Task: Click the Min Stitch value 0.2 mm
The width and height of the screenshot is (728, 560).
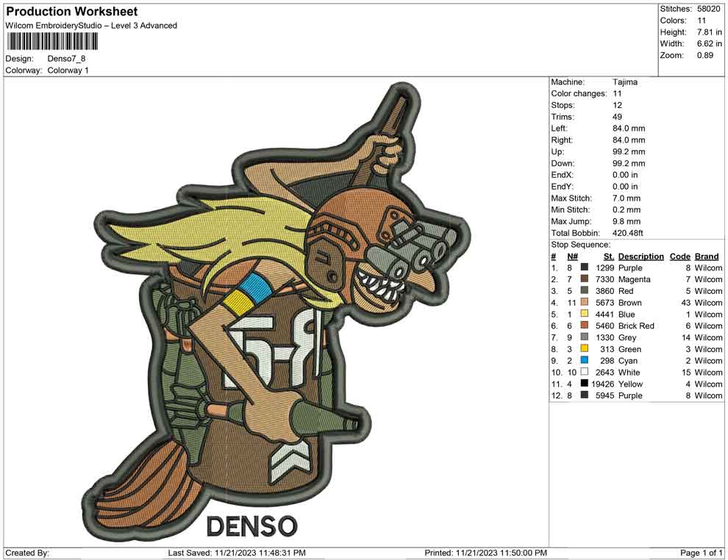Action: pos(627,209)
